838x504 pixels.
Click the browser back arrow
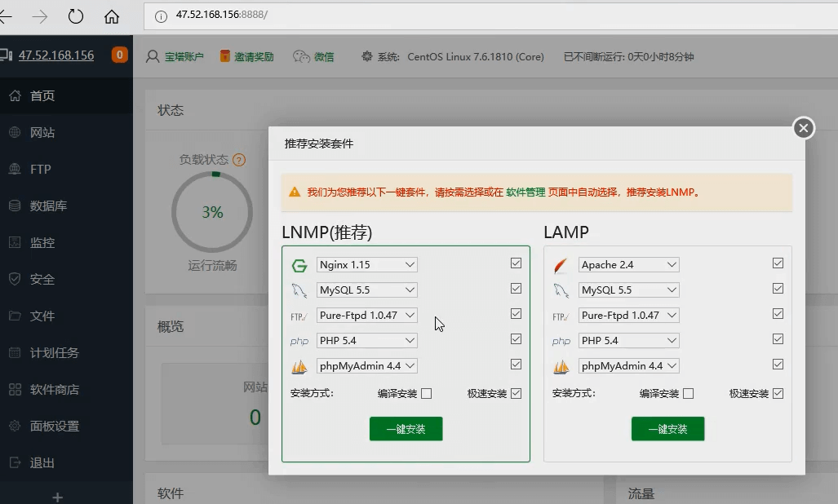tap(6, 16)
